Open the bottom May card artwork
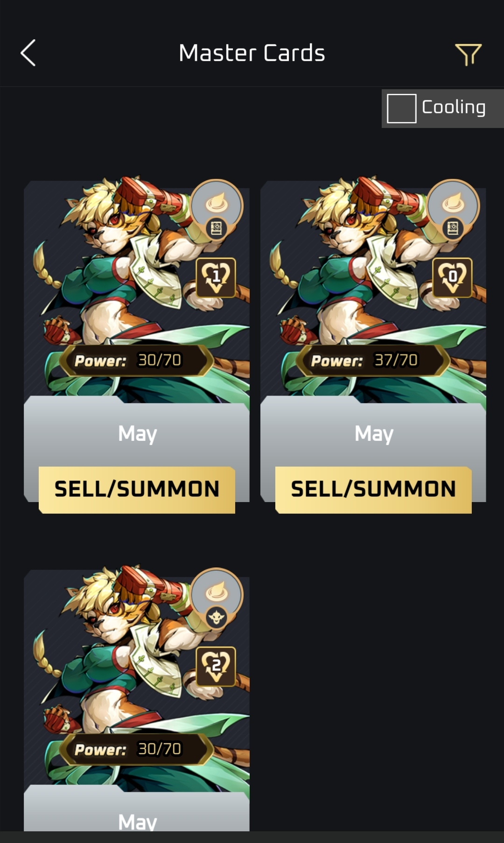Image resolution: width=504 pixels, height=843 pixels. [137, 678]
